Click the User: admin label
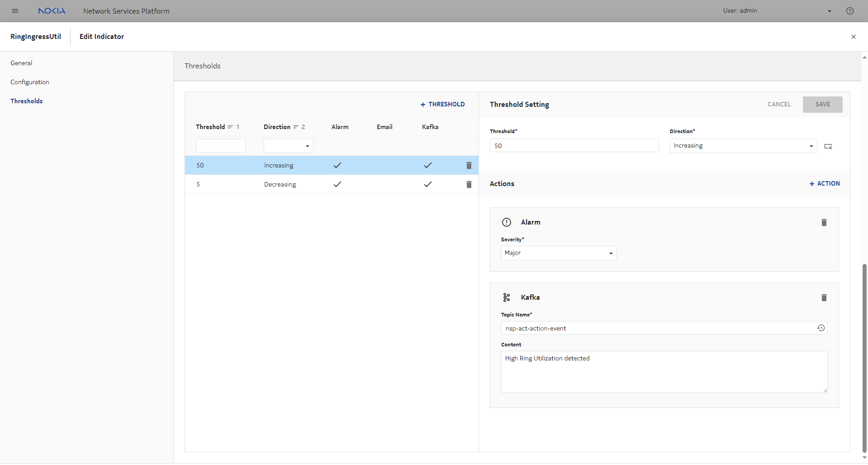This screenshot has width=868, height=465. 740,10
